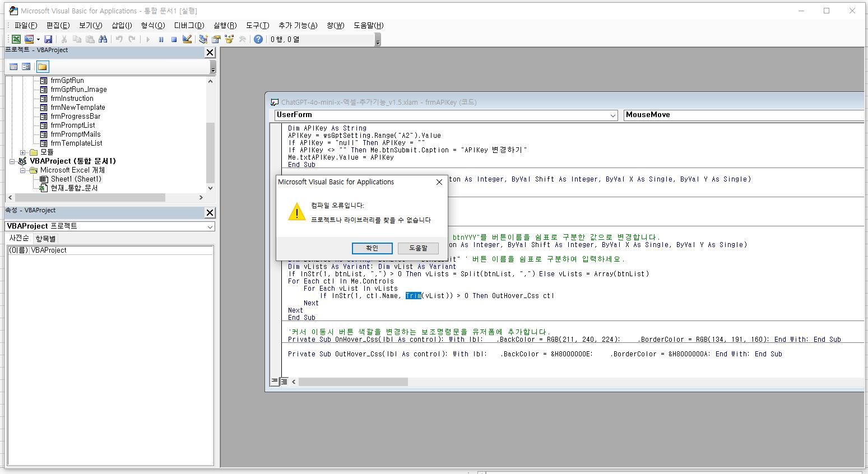This screenshot has width=868, height=474.
Task: Open the UserForm object dropdown
Action: (x=612, y=115)
